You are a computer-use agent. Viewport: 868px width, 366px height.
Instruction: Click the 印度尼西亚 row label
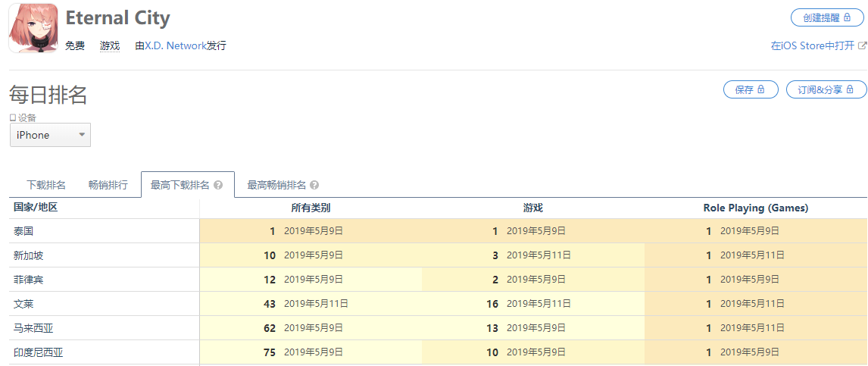(39, 352)
